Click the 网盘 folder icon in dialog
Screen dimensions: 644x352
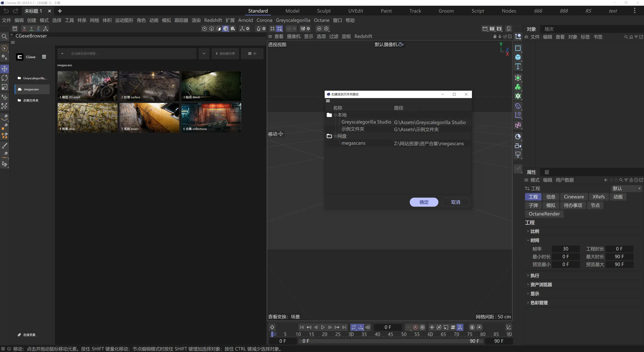(329, 136)
